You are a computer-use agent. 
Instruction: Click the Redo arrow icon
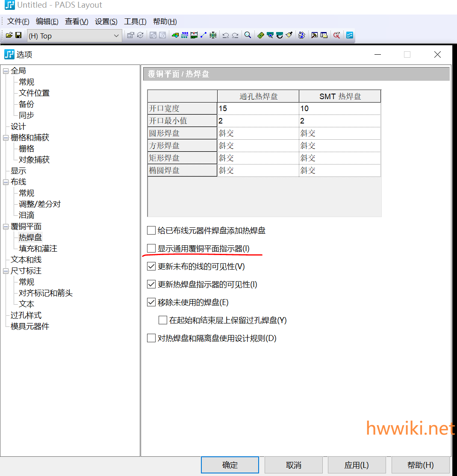[235, 35]
